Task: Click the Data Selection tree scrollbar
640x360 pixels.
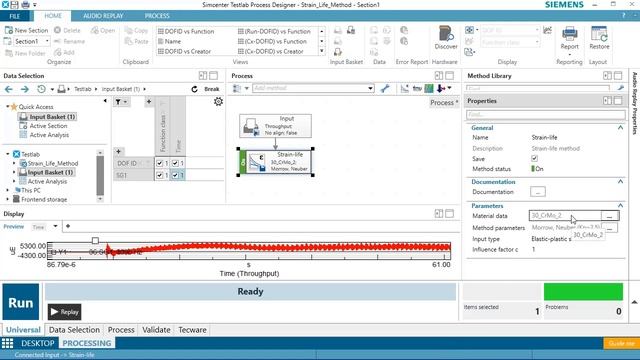Action: pos(100,176)
